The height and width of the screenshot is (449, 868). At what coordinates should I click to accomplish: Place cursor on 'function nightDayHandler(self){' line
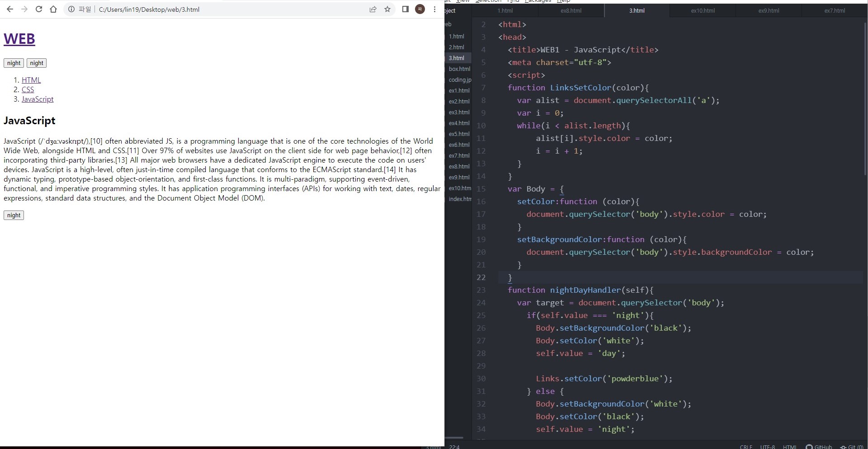click(x=580, y=290)
